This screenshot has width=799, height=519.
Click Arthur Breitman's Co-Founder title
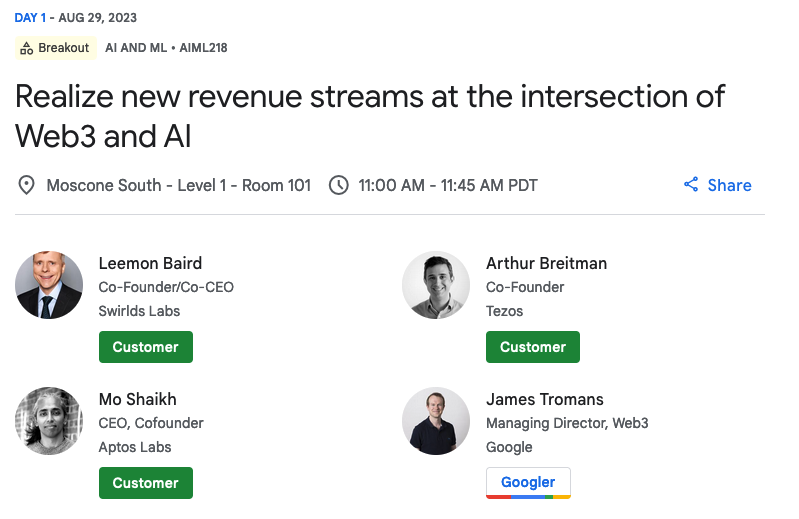point(525,287)
